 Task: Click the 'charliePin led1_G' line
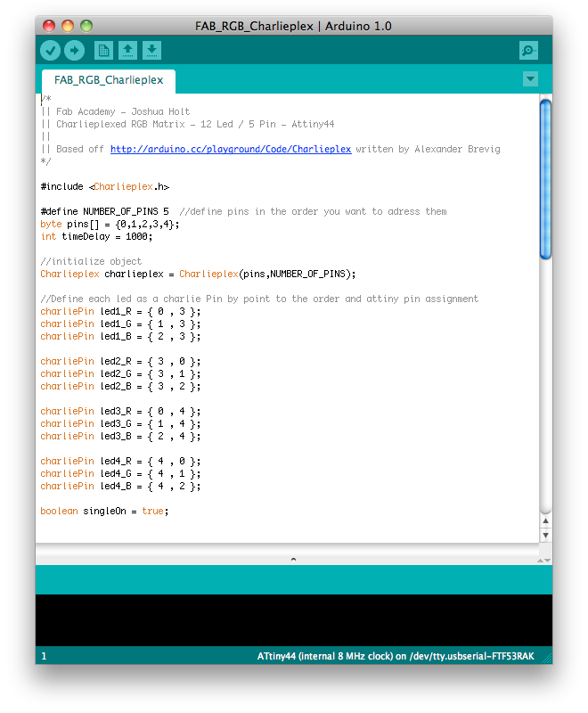[x=120, y=324]
